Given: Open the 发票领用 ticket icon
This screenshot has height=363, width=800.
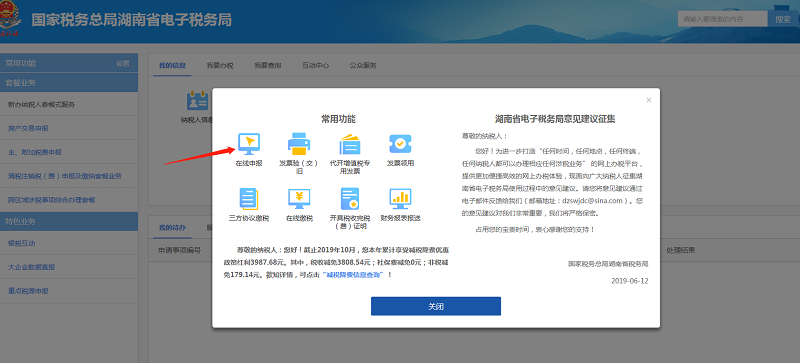Looking at the screenshot, I should tap(400, 144).
